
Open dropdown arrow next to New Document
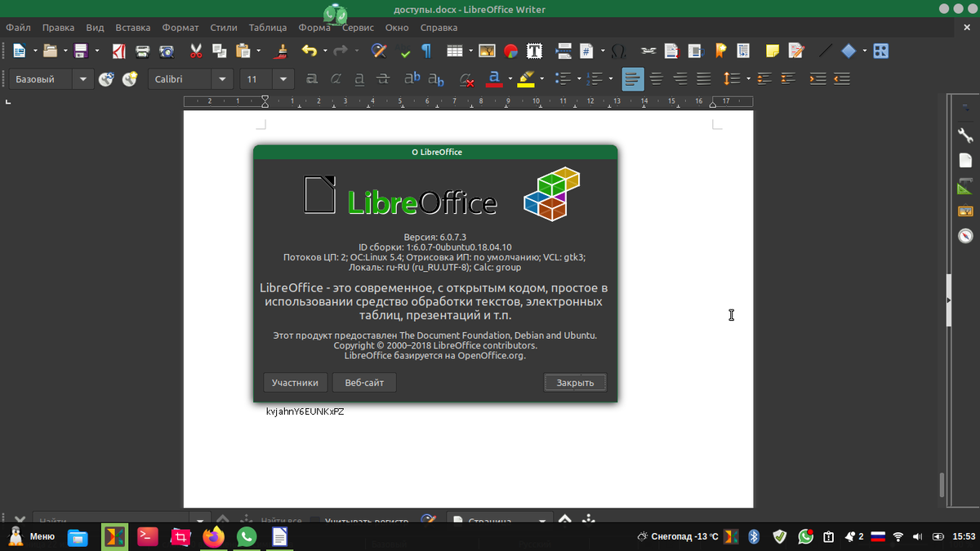point(33,51)
